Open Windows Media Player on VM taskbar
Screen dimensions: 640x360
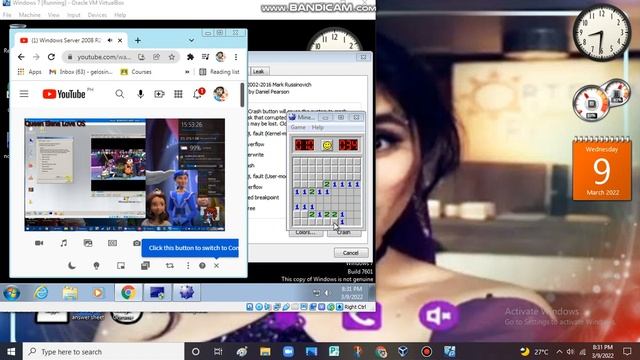tap(98, 293)
